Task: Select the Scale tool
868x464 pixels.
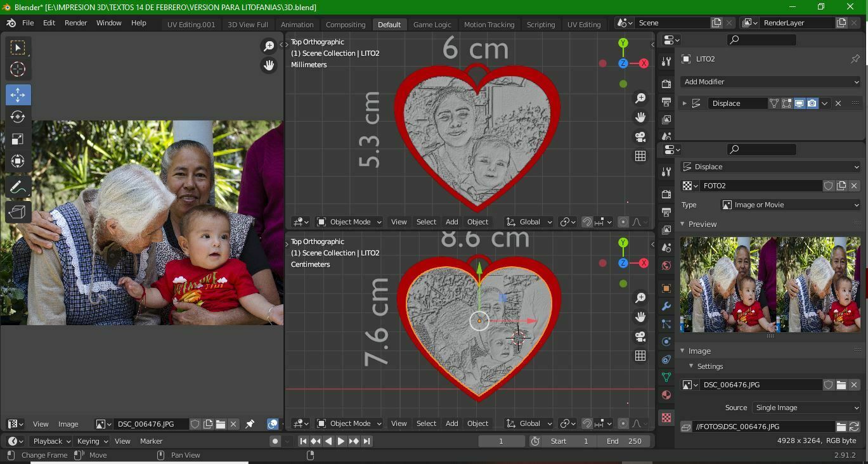Action: (x=18, y=139)
